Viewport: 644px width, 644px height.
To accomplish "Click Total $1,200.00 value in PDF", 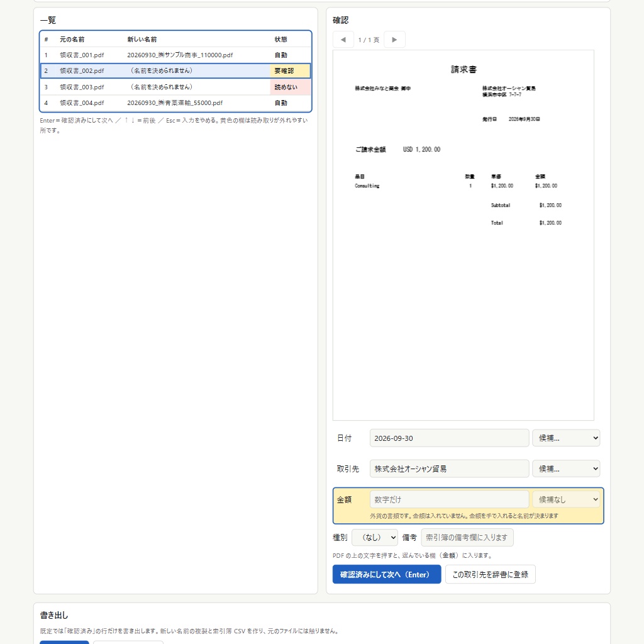I will tap(550, 223).
